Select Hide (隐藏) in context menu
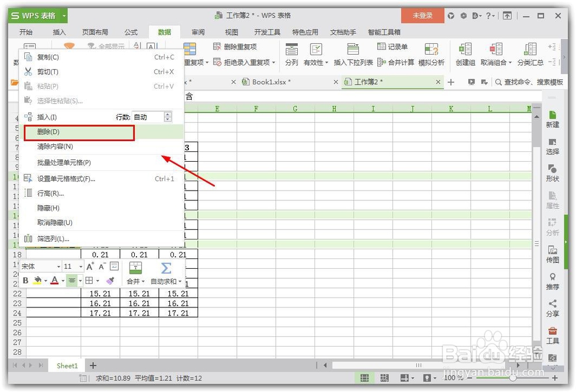Screen dimensions: 576x392 [x=101, y=208]
